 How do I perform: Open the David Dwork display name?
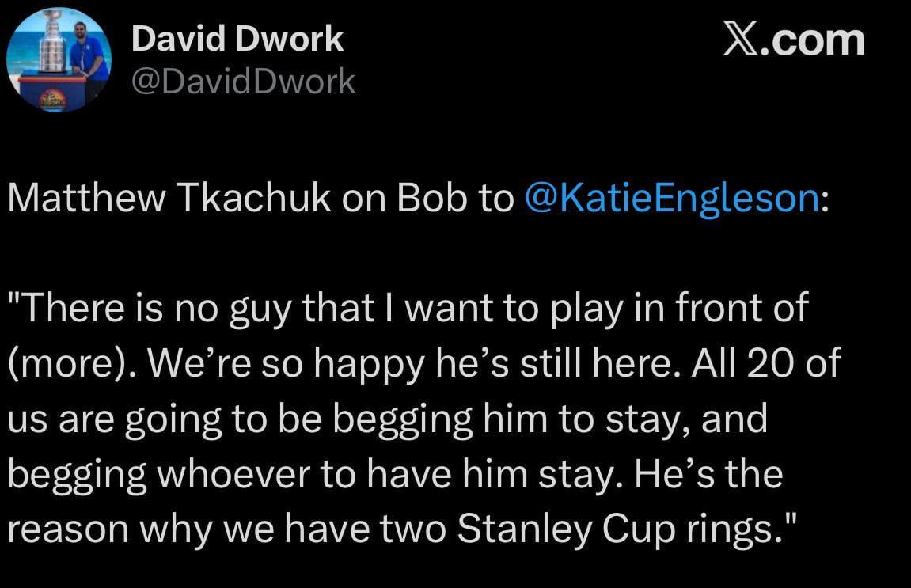[237, 38]
